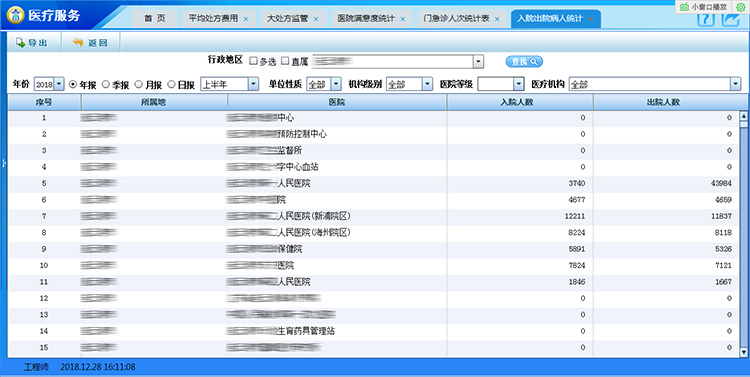
Task: Switch to the 医院满意度统计 tab
Action: point(366,19)
